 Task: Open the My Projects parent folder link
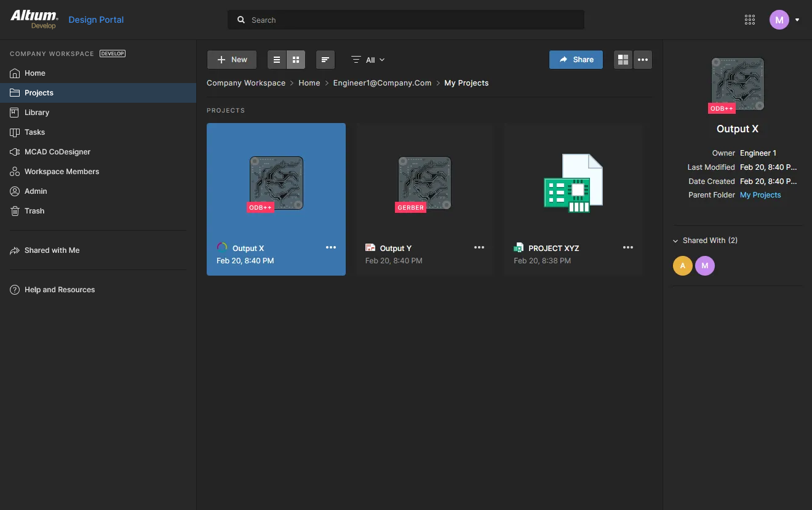click(x=760, y=195)
